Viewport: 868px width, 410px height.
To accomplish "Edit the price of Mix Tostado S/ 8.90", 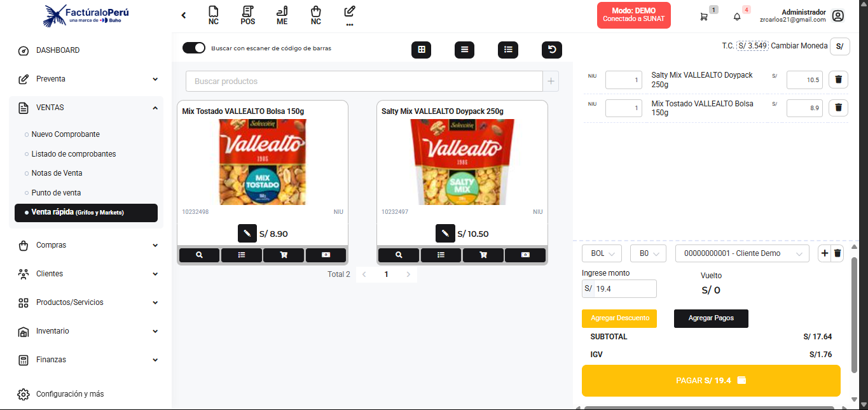I will click(247, 234).
